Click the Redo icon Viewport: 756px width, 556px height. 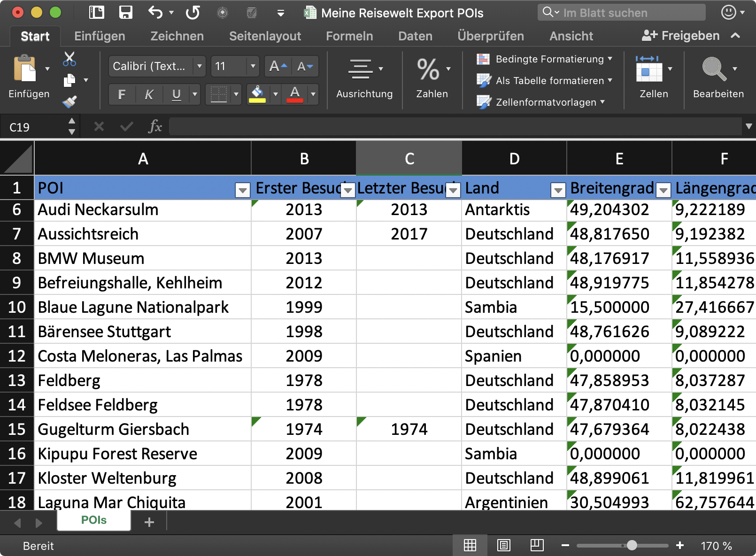(193, 12)
